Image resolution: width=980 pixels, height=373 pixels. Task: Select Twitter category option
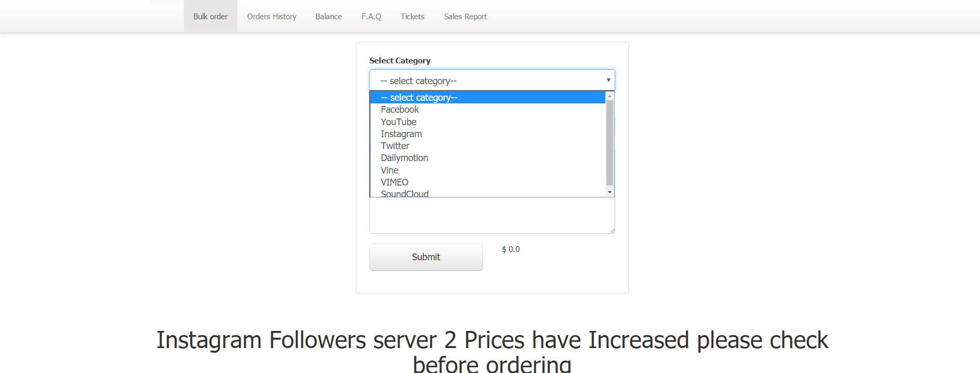pyautogui.click(x=395, y=146)
